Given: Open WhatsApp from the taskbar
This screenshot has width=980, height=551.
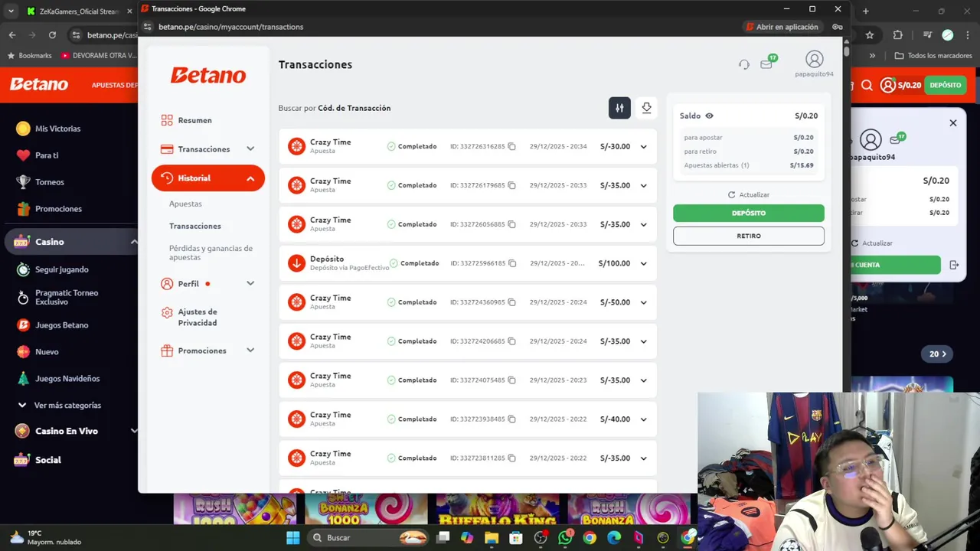Looking at the screenshot, I should (x=565, y=538).
